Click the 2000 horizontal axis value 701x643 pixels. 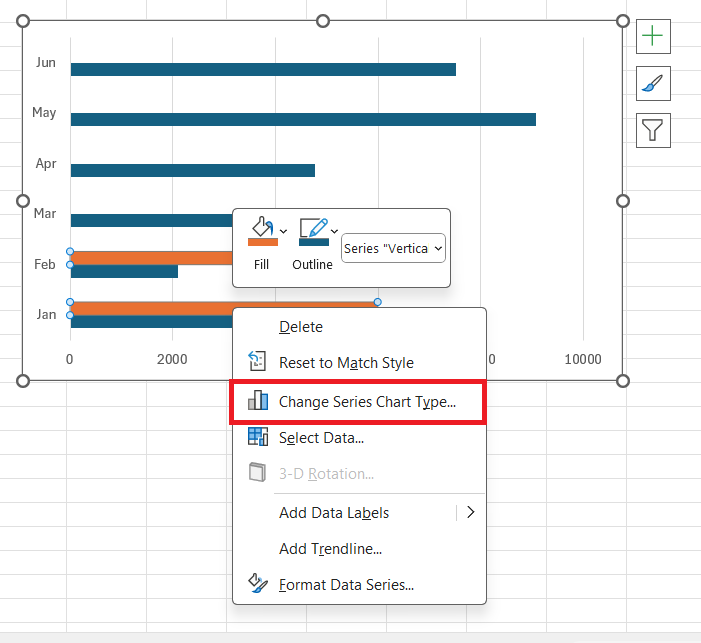172,359
